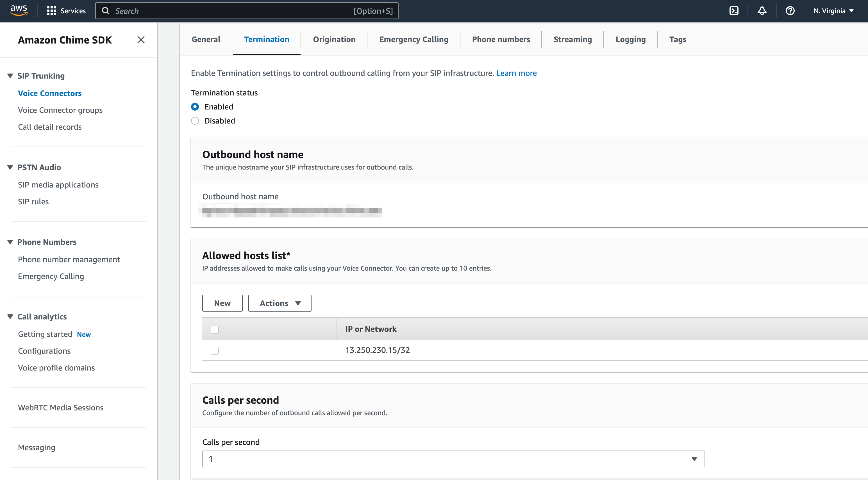Open Messaging in sidebar
Screen dimensions: 868x480
pos(37,448)
